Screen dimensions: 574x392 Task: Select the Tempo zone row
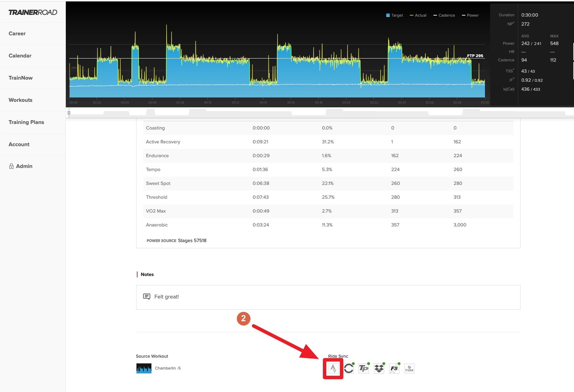(x=328, y=169)
